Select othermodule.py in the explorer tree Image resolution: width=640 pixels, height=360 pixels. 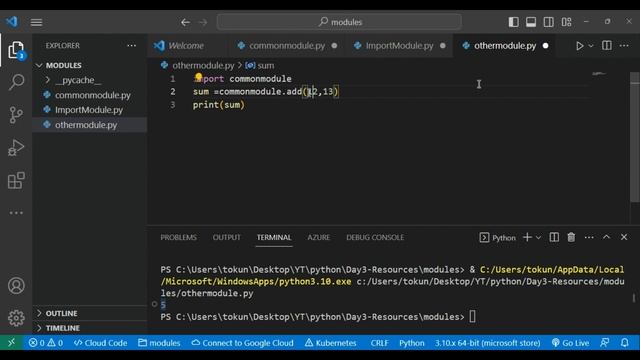pos(89,125)
